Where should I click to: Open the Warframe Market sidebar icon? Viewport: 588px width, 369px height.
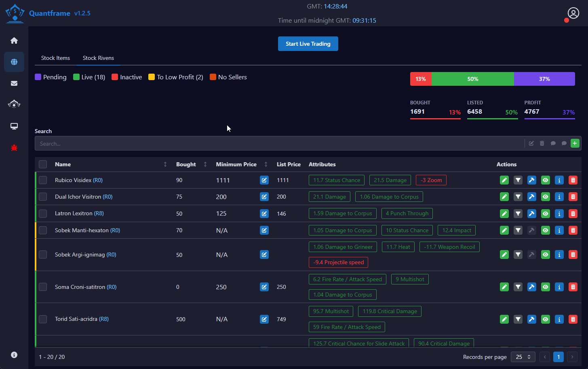point(14,104)
